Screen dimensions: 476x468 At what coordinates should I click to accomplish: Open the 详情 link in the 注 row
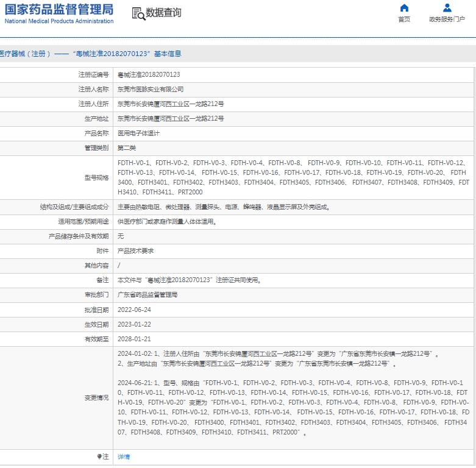(124, 456)
